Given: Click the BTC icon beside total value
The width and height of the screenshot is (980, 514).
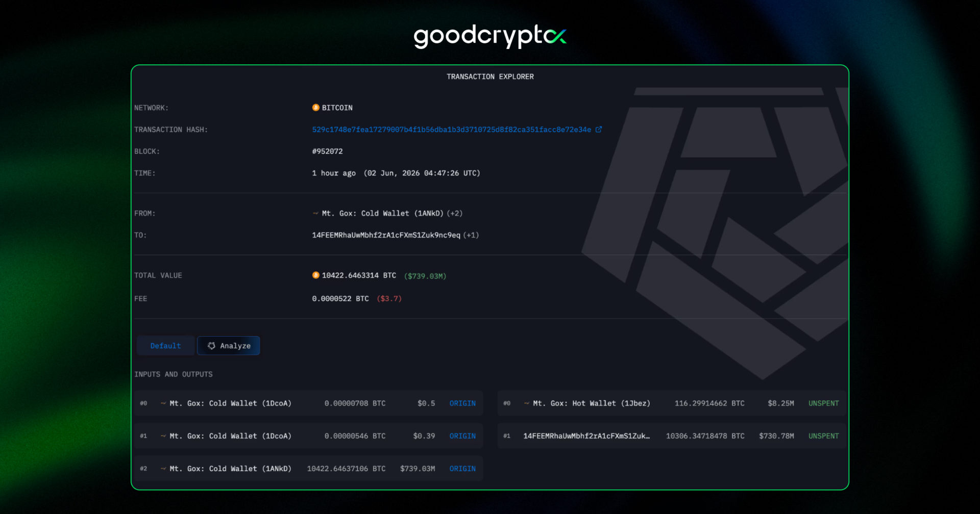Looking at the screenshot, I should coord(315,275).
